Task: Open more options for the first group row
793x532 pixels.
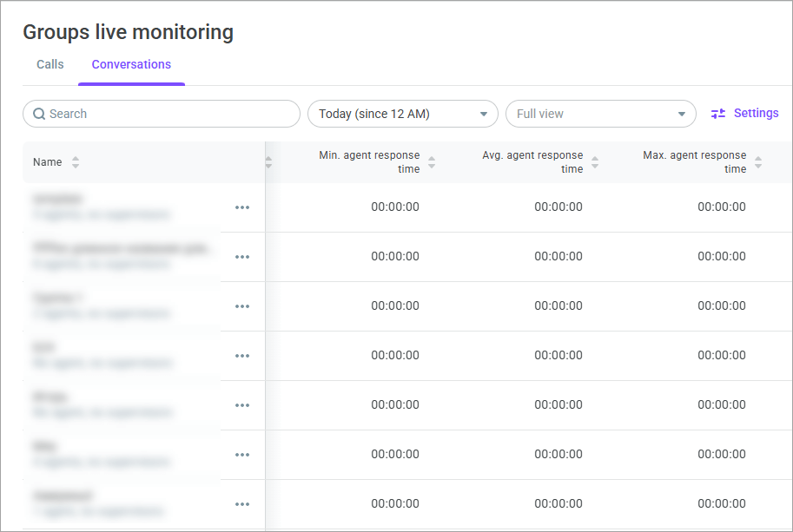Action: coord(242,207)
